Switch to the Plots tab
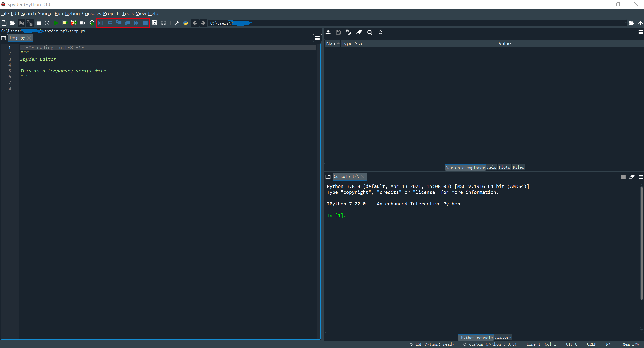 tap(504, 167)
